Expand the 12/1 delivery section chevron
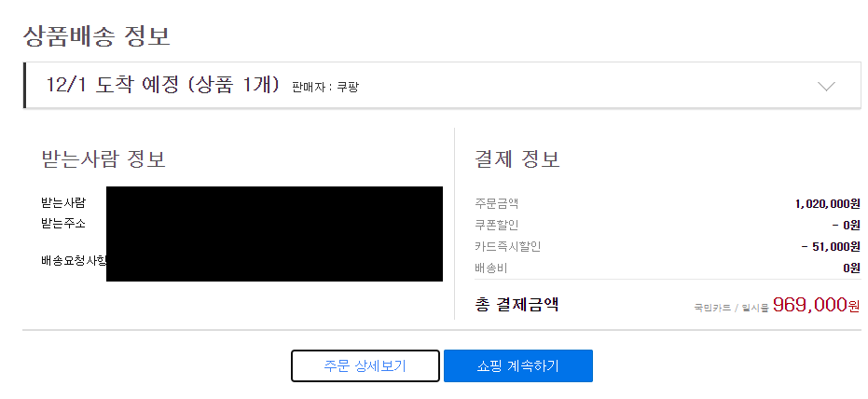This screenshot has height=399, width=868. pos(826,87)
